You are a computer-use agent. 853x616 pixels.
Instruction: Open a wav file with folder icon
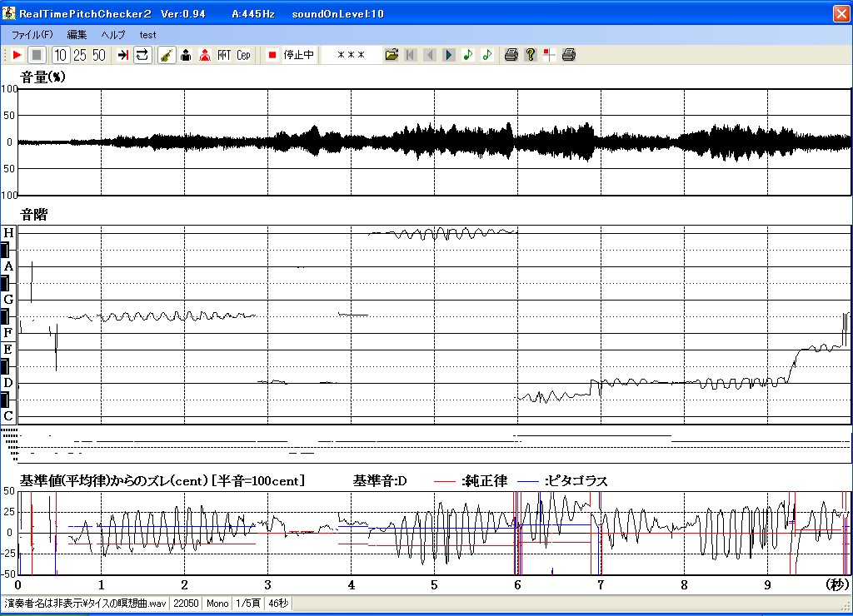(392, 55)
